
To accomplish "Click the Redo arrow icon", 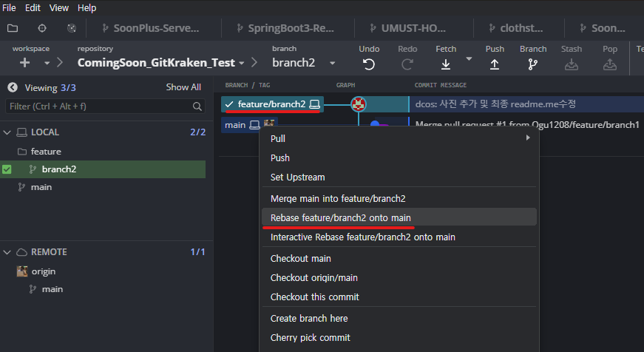I will pos(407,64).
